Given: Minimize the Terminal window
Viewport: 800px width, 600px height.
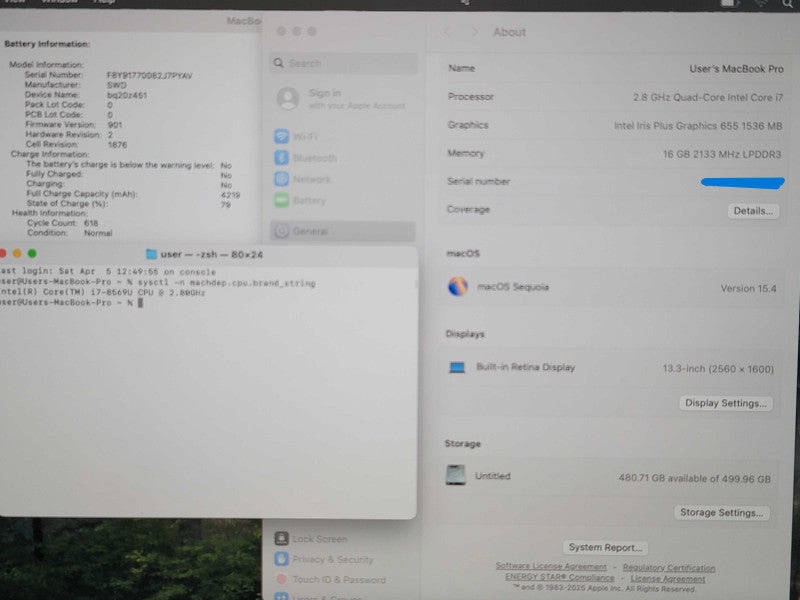Looking at the screenshot, I should [17, 253].
